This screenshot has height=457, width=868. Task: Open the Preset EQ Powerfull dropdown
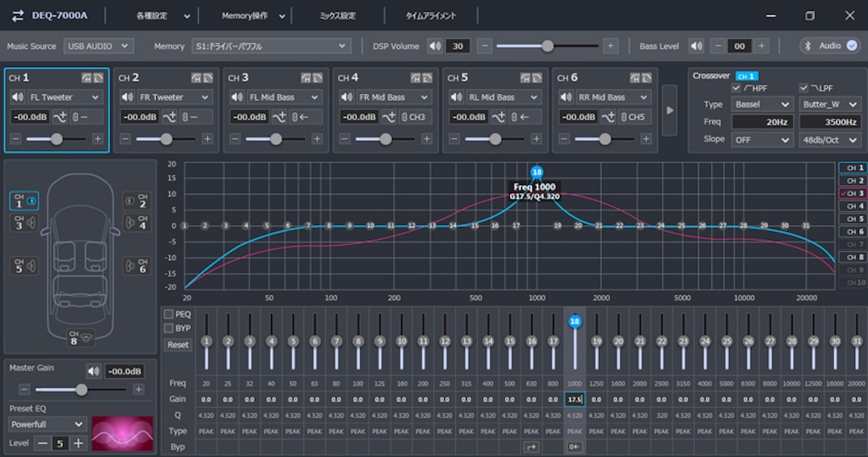[x=48, y=424]
